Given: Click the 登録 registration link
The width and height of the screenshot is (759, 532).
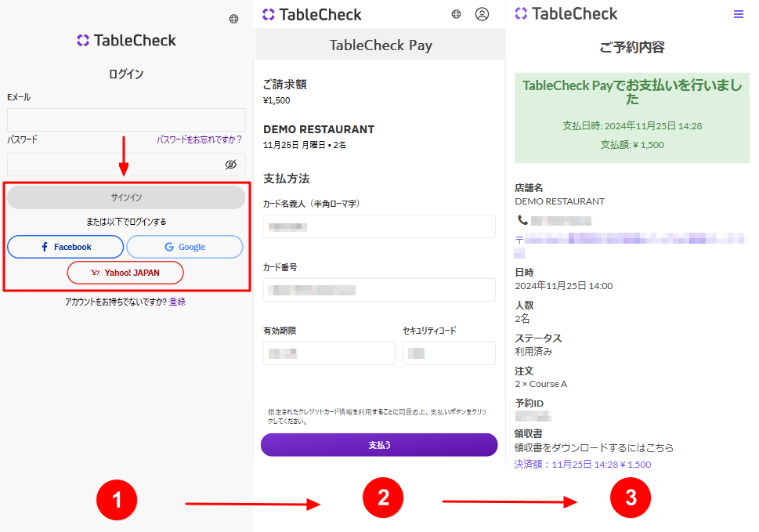Looking at the screenshot, I should tap(177, 302).
